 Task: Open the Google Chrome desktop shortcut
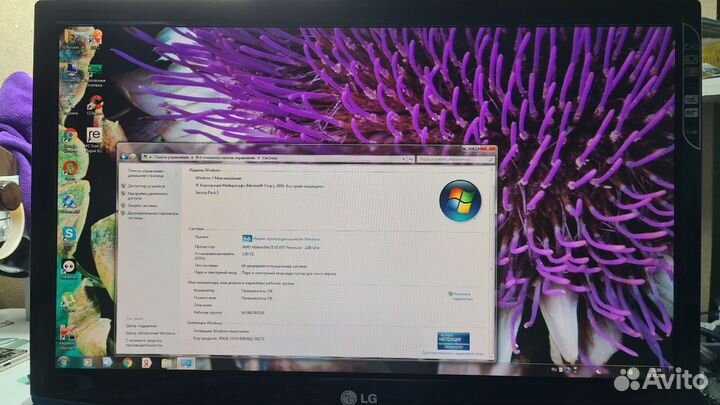coord(70,137)
